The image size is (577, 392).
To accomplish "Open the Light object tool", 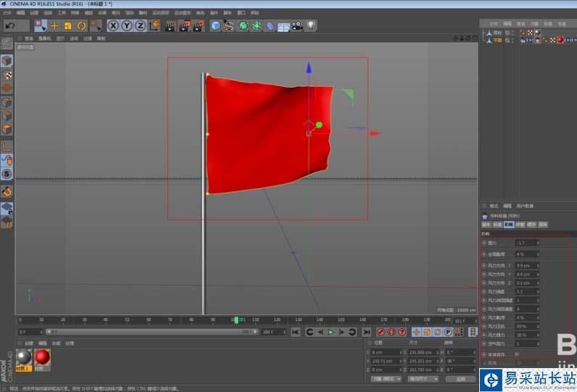I will [310, 25].
